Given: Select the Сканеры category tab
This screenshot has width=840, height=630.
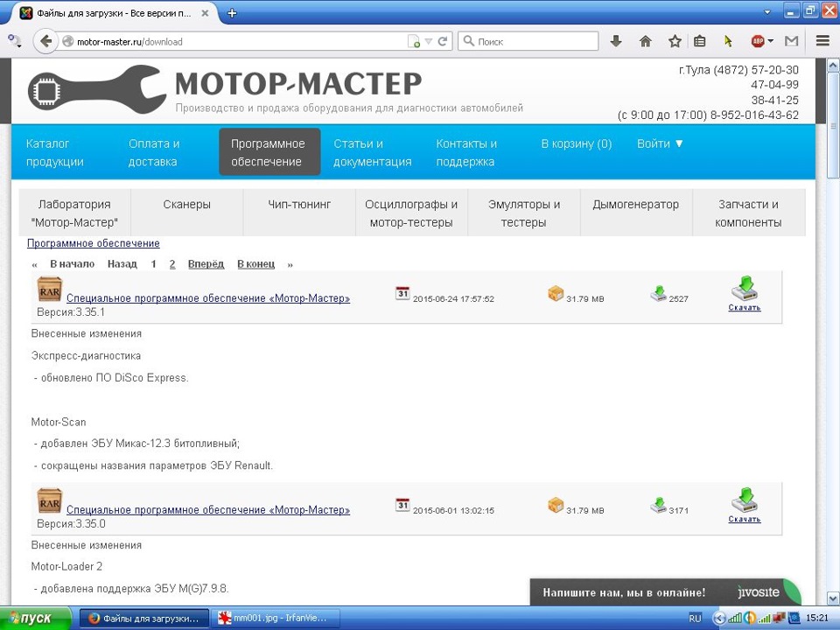Looking at the screenshot, I should click(x=186, y=213).
